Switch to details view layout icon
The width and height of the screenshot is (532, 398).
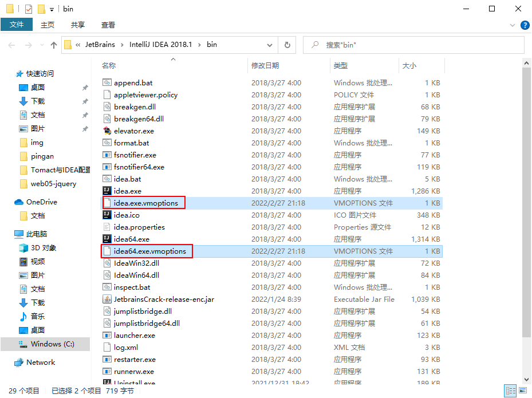(510, 391)
